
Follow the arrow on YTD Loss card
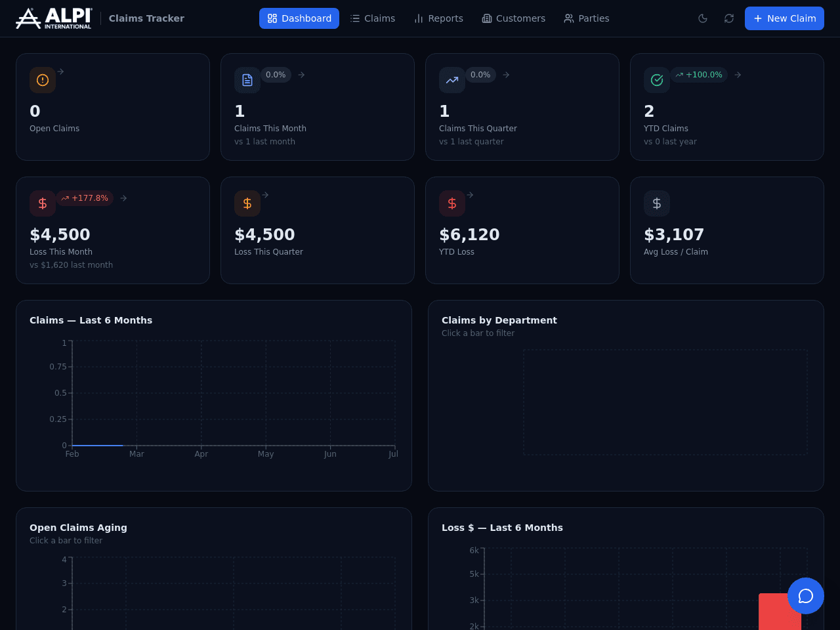(470, 195)
